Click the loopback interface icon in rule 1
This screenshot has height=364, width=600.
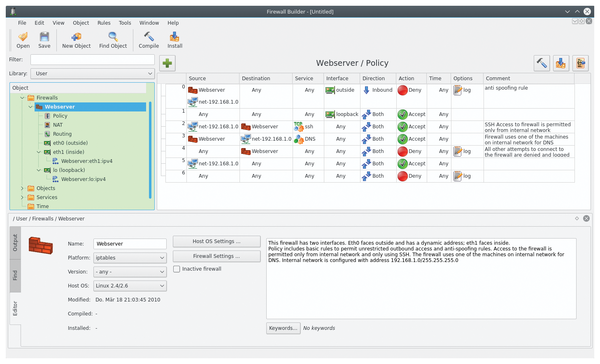330,114
